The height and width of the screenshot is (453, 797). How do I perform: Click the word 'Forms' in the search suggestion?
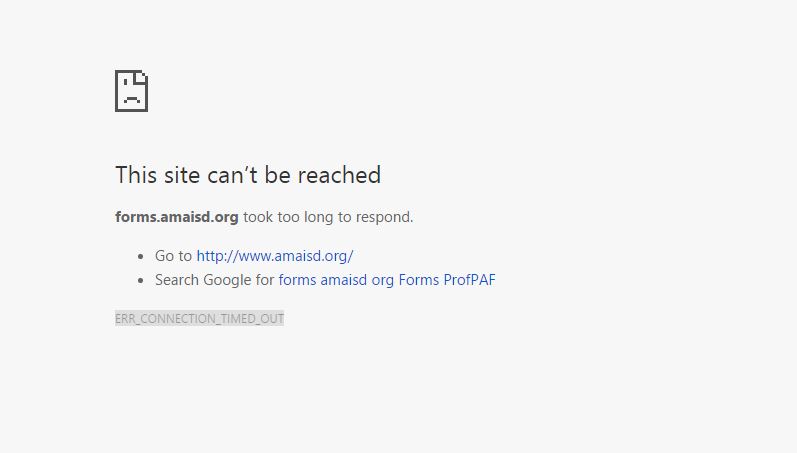pos(418,280)
